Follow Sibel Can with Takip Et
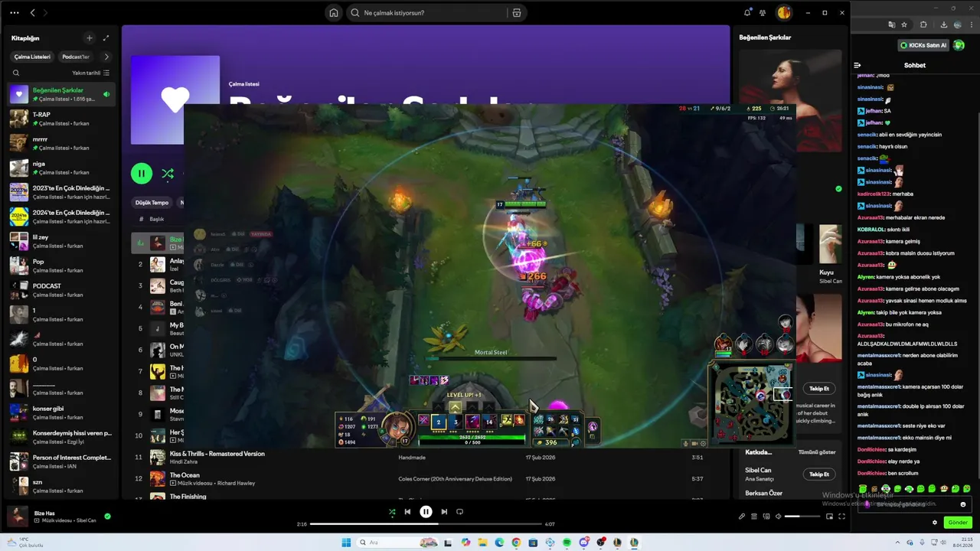 coord(819,474)
